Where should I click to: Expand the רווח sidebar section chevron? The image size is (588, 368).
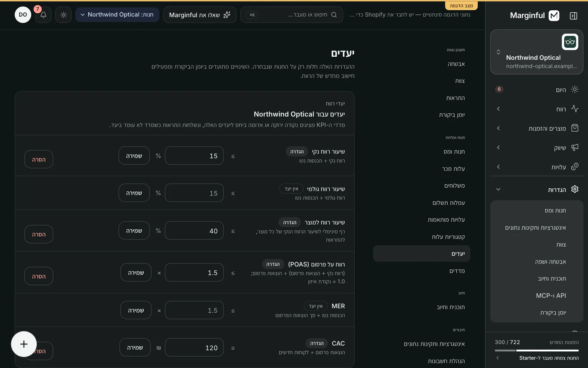[x=498, y=109]
